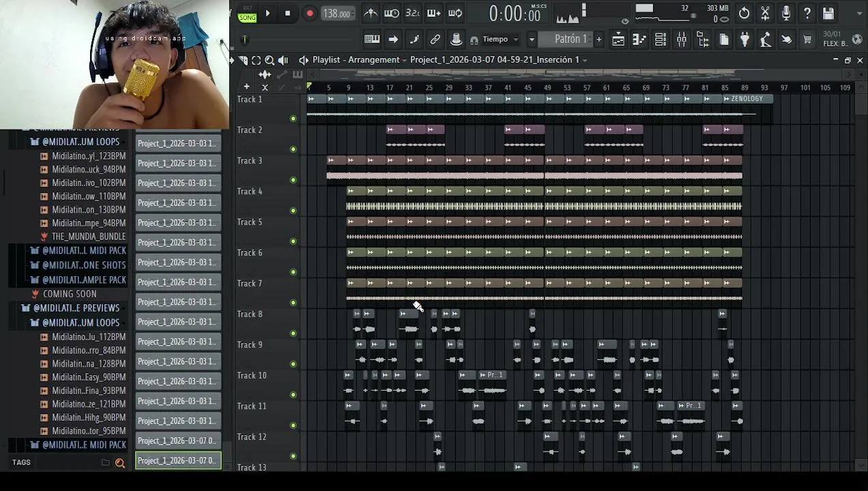Viewport: 868px width, 491px height.
Task: Click the documents icon after browser icon
Action: [x=724, y=40]
